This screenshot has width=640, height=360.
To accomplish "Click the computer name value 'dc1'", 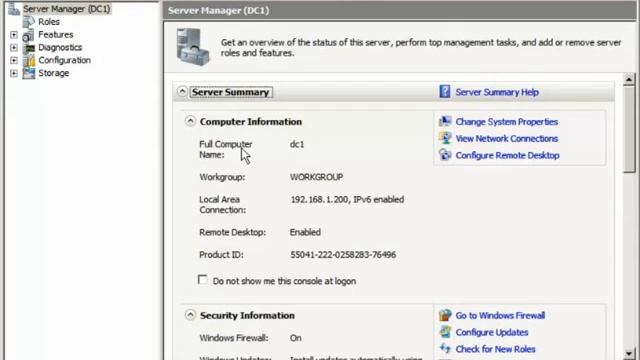I will point(297,144).
